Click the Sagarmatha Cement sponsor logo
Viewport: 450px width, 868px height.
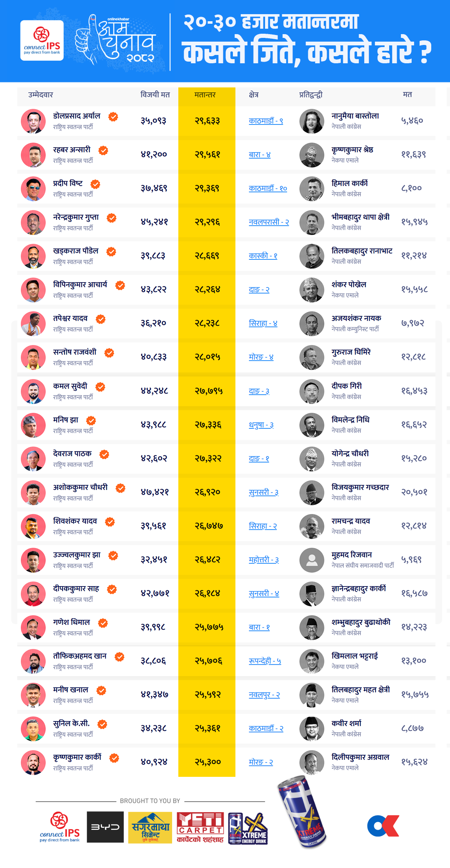150,827
